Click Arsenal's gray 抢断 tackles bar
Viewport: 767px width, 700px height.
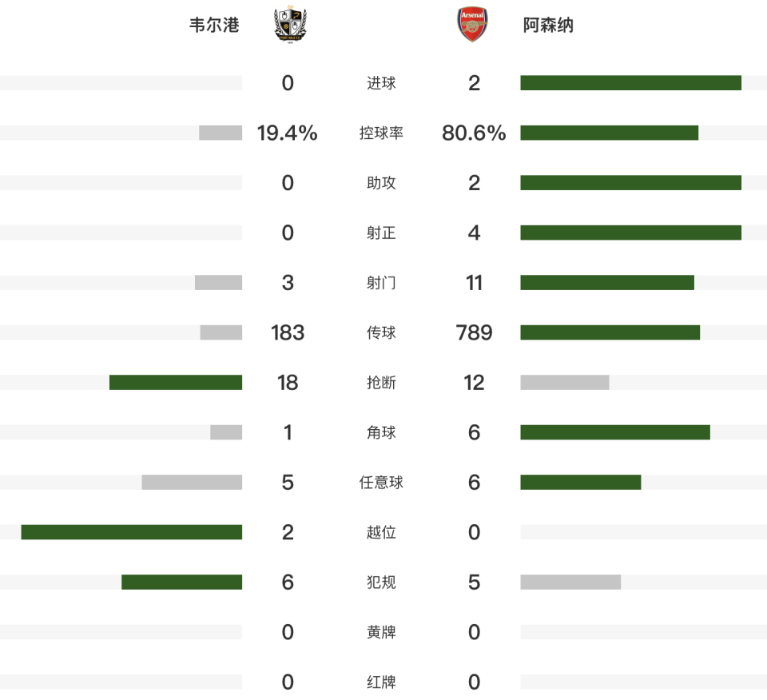pyautogui.click(x=565, y=383)
